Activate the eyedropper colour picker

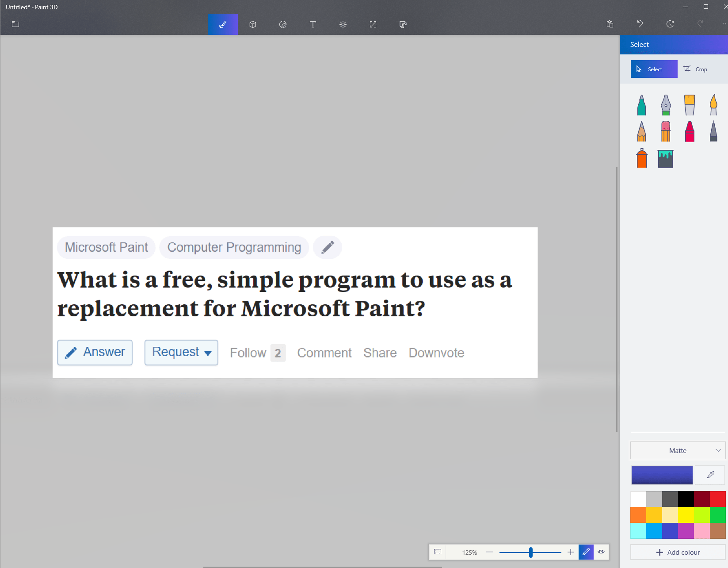710,475
